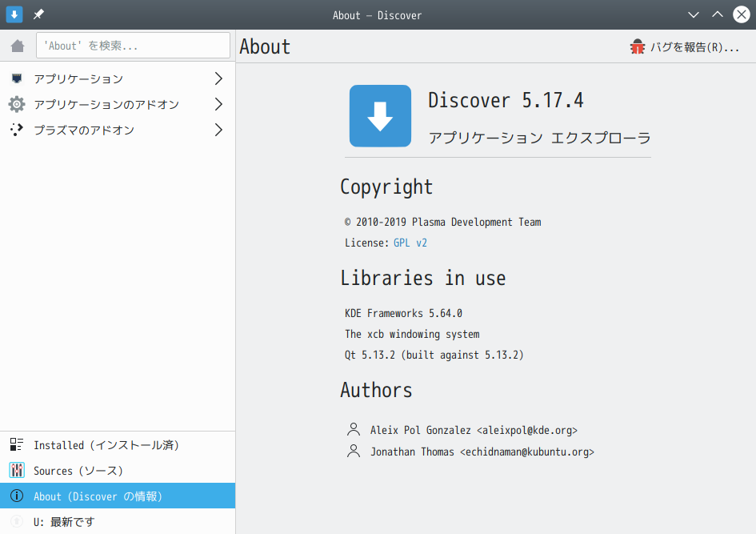Select Aleix Pol Gonzalez email text
This screenshot has height=534, width=756.
[527, 430]
